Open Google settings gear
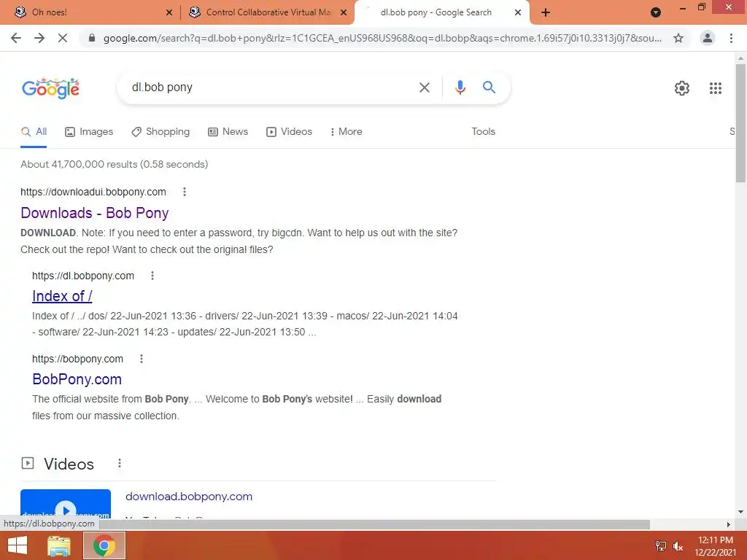The width and height of the screenshot is (747, 560). 682,88
